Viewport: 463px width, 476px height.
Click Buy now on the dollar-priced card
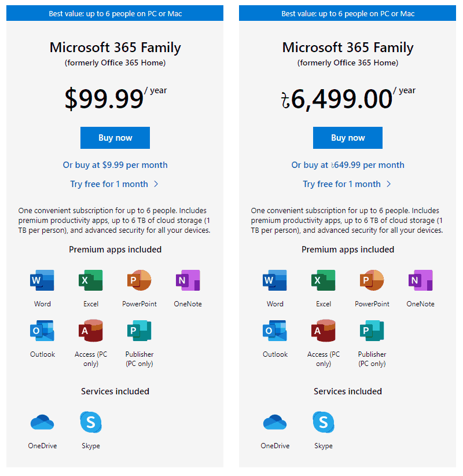point(115,138)
